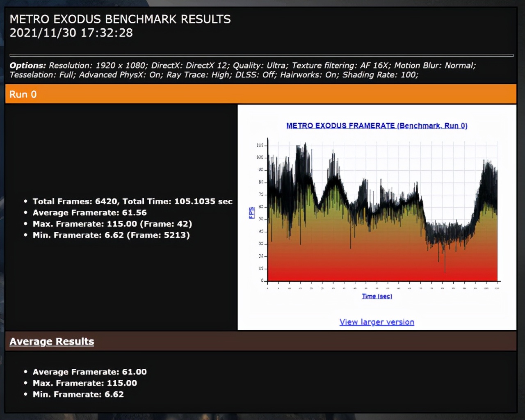Open the View larger version link
The width and height of the screenshot is (525, 420).
tap(377, 322)
